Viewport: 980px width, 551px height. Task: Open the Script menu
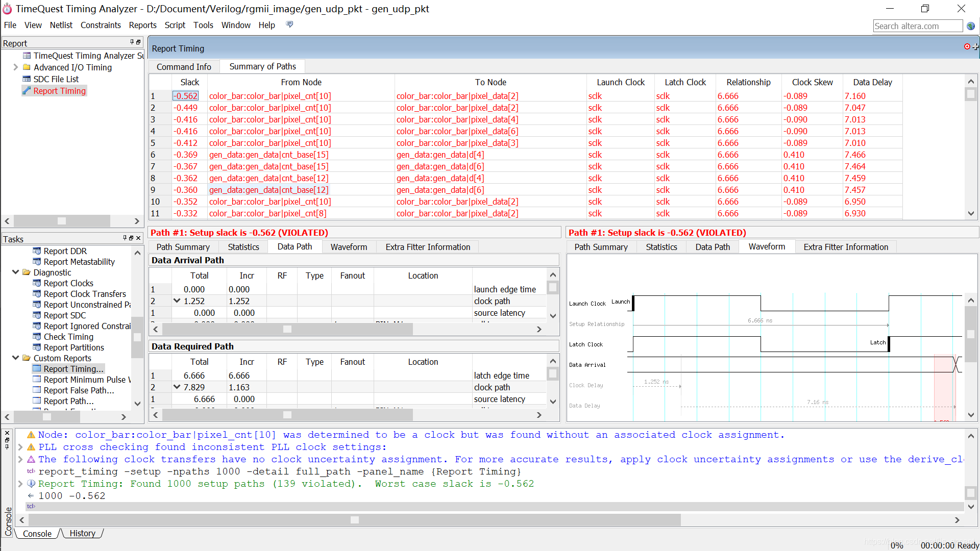(x=175, y=25)
